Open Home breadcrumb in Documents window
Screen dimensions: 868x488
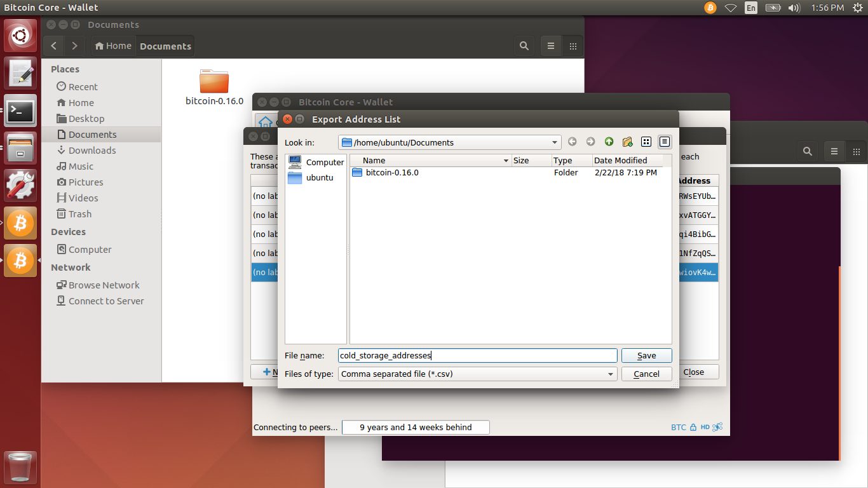click(x=113, y=46)
